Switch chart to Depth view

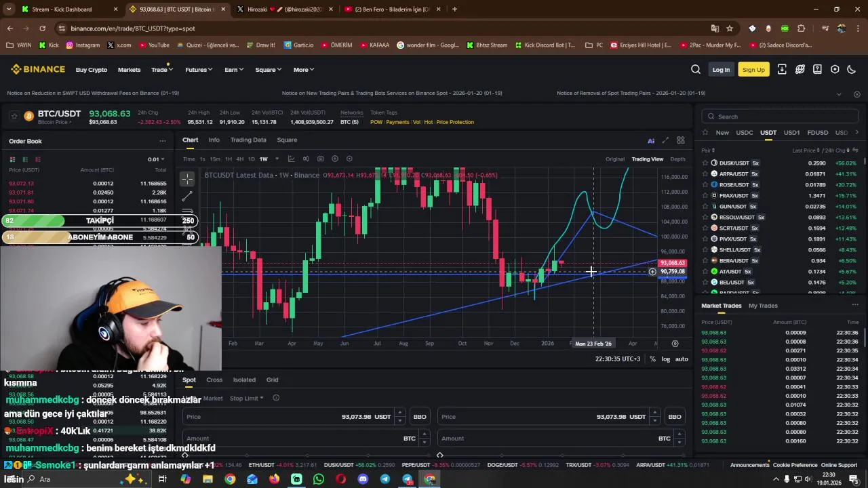pyautogui.click(x=677, y=159)
